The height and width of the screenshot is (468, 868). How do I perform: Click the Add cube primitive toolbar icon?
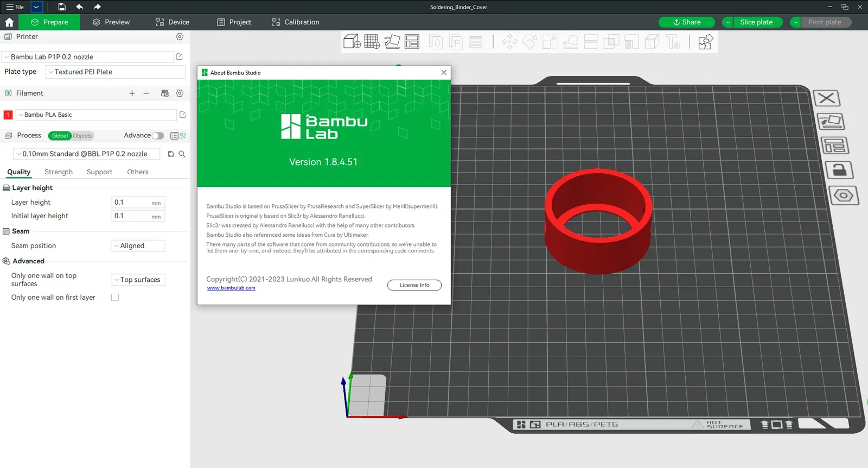[352, 42]
